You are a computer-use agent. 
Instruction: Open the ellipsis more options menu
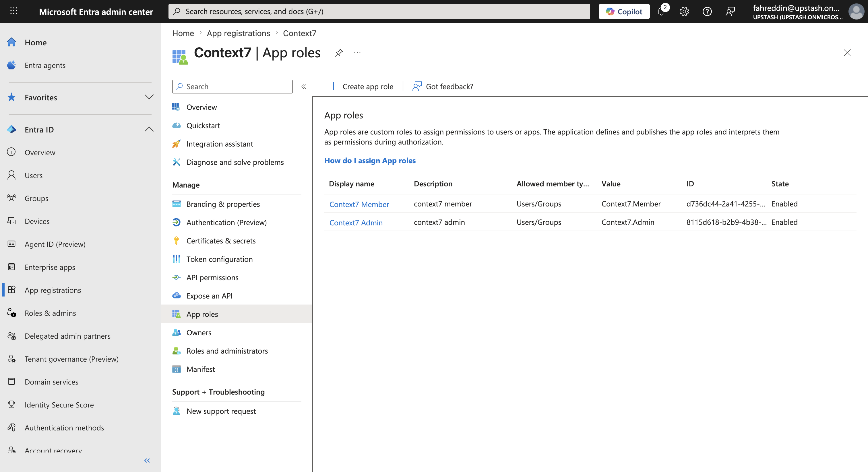coord(357,53)
